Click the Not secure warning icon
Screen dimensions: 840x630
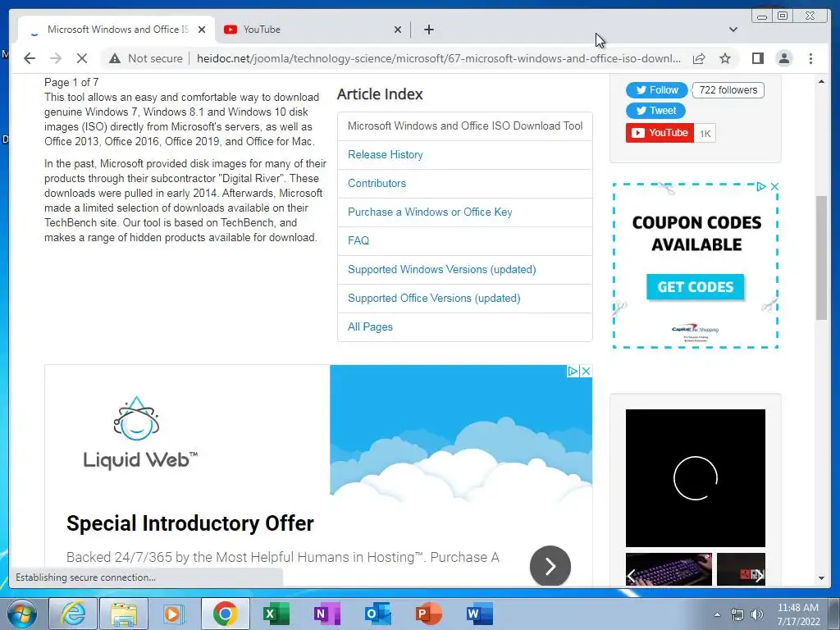[x=115, y=58]
